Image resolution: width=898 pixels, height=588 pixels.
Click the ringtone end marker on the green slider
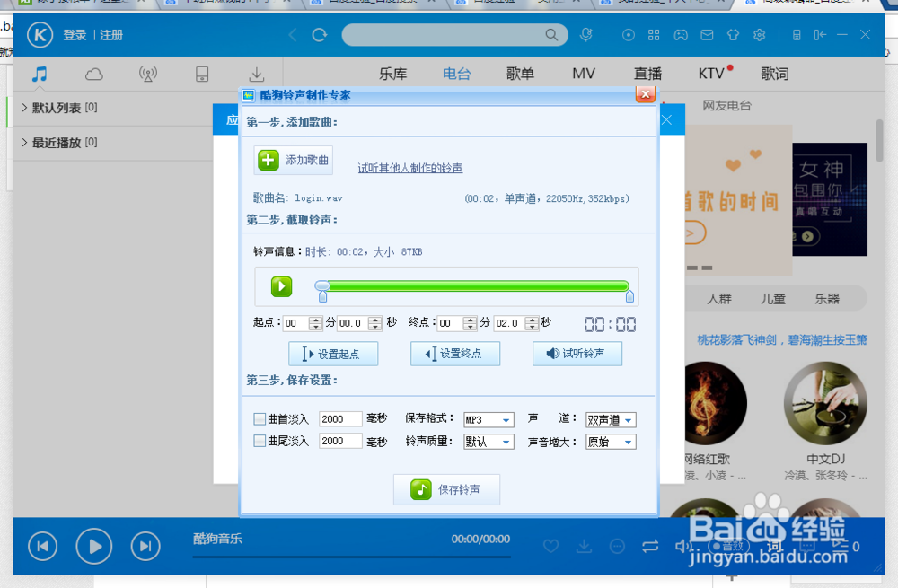[x=629, y=296]
